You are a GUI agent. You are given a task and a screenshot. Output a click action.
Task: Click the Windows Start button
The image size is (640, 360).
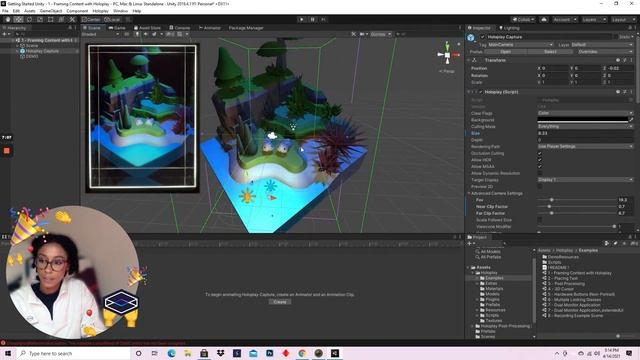[x=8, y=353]
